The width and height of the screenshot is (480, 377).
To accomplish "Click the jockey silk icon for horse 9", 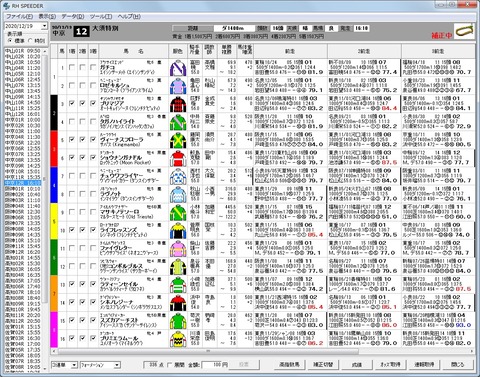I will pos(178,212).
